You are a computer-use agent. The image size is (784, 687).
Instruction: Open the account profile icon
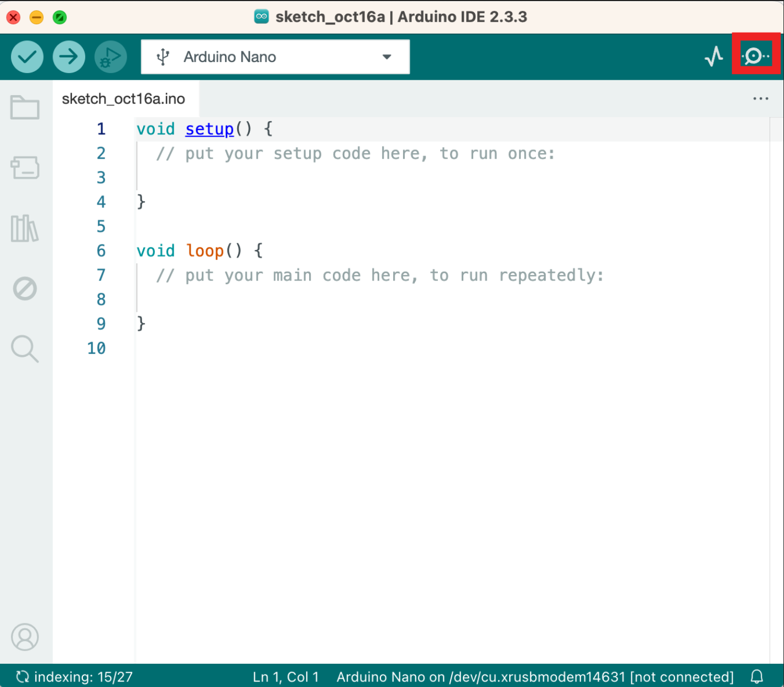click(x=25, y=637)
